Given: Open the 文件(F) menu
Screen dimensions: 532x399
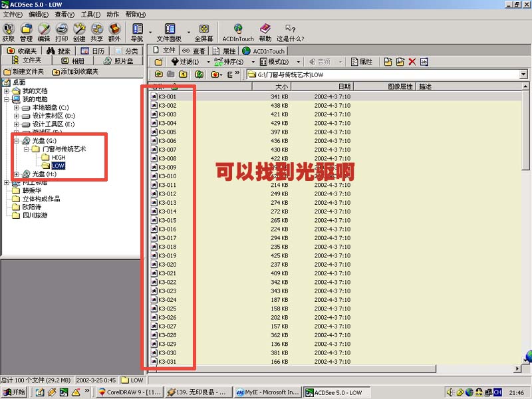Looking at the screenshot, I should (13, 14).
